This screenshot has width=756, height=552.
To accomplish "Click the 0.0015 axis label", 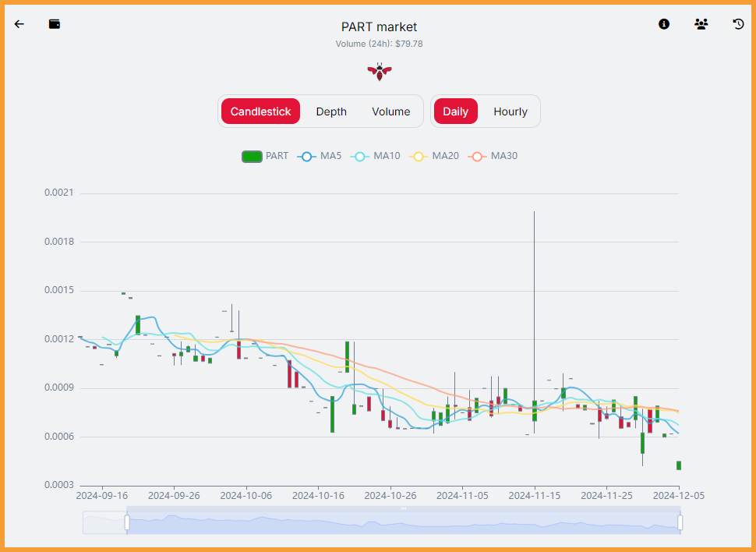I will 59,291.
